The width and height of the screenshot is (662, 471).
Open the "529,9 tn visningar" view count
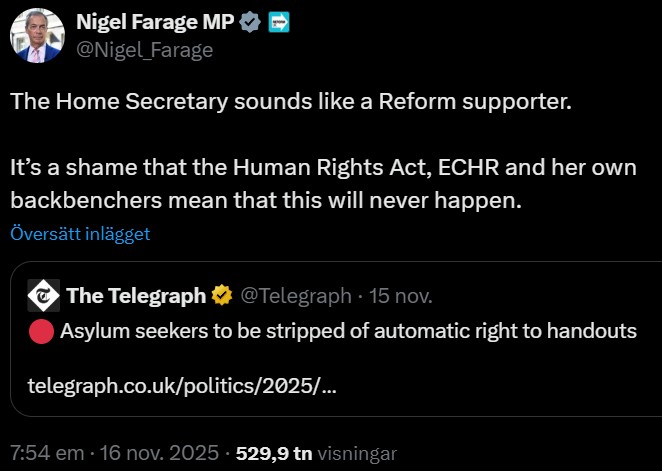pos(310,453)
